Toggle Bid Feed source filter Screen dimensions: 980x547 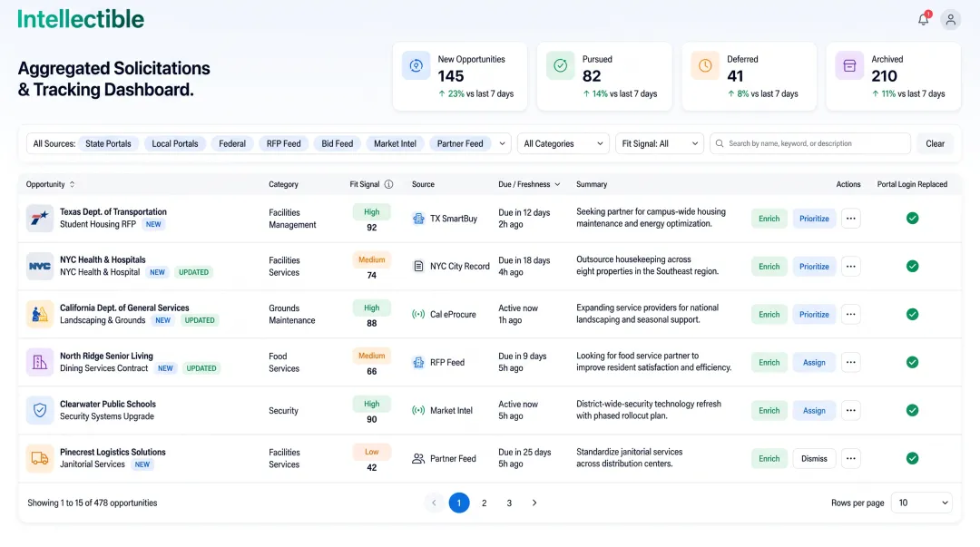click(x=338, y=144)
